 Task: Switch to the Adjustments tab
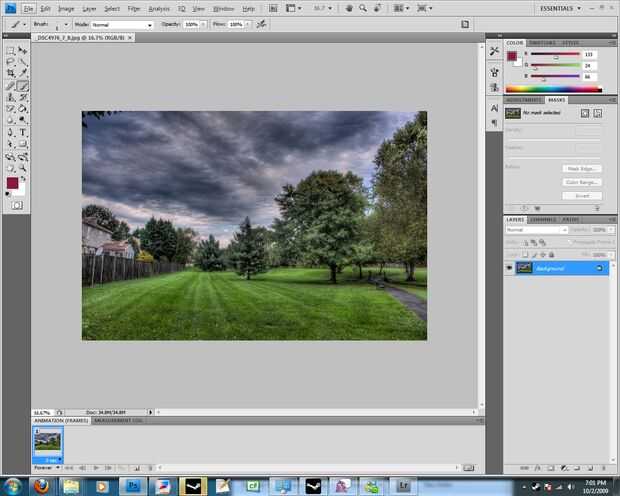click(x=524, y=100)
